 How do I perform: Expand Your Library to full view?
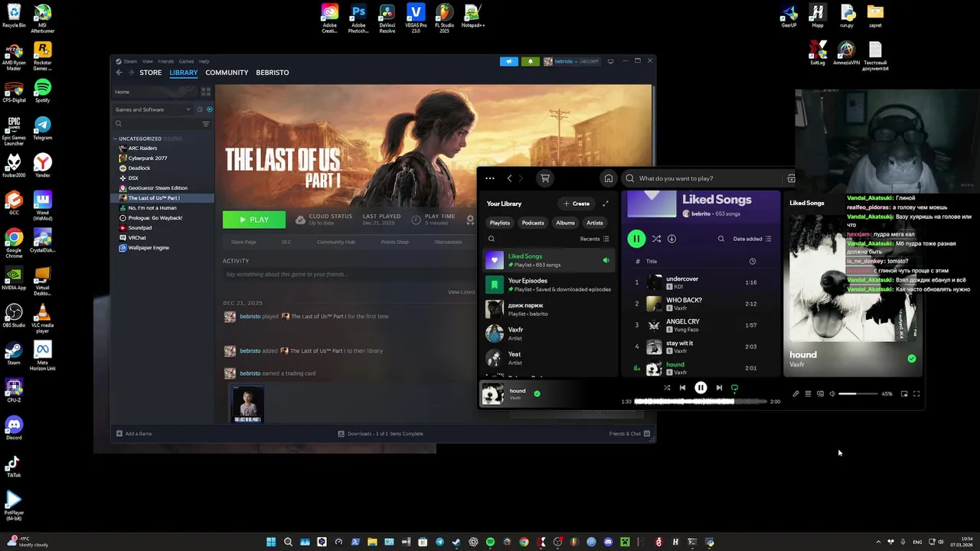pos(606,204)
